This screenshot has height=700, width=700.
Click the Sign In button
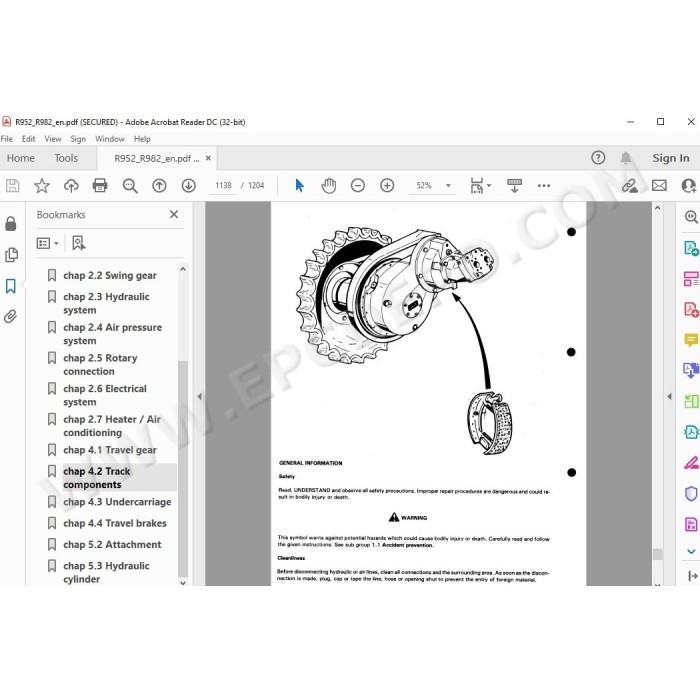pyautogui.click(x=671, y=158)
